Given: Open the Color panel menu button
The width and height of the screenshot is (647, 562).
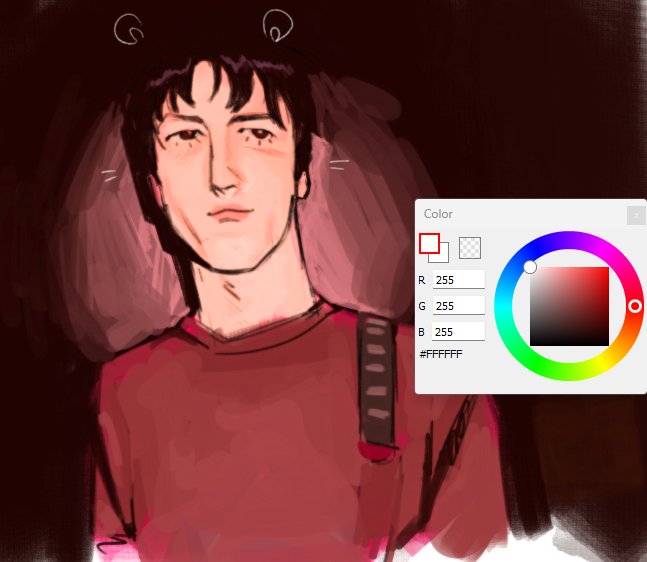Looking at the screenshot, I should [x=635, y=215].
